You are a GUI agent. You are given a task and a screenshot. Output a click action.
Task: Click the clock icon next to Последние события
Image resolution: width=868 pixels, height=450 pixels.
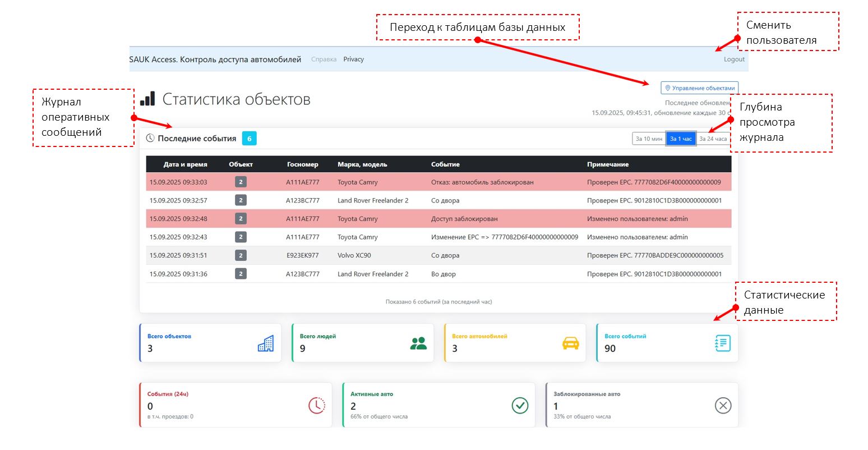150,138
